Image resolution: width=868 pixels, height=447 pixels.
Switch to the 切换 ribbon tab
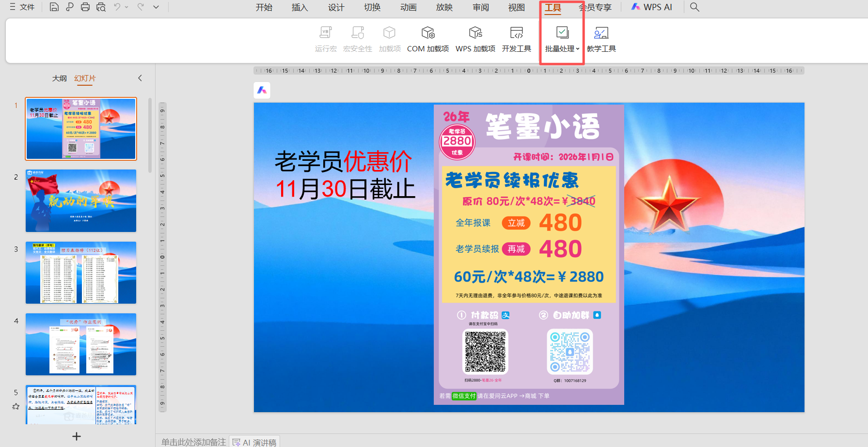pyautogui.click(x=372, y=7)
